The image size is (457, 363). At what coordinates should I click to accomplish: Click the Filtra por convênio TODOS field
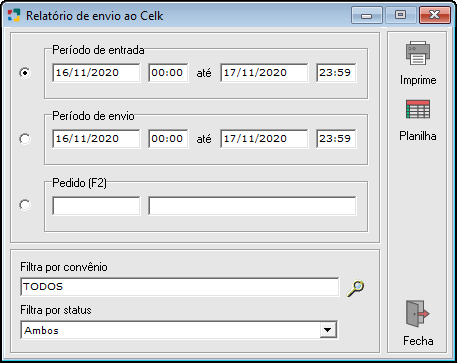[x=180, y=287]
